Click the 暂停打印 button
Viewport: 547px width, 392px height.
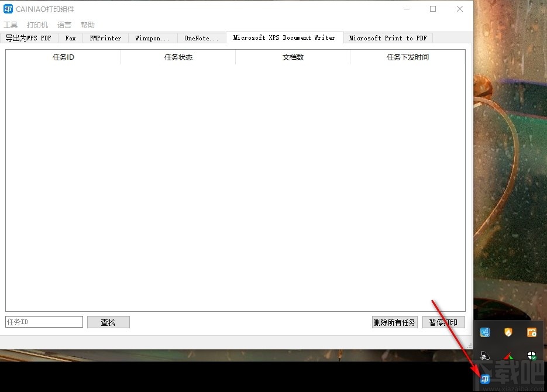click(x=443, y=322)
